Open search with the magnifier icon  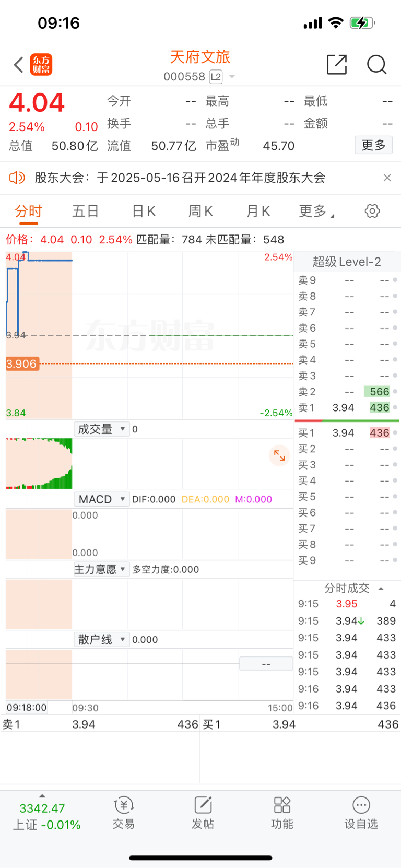click(x=376, y=65)
